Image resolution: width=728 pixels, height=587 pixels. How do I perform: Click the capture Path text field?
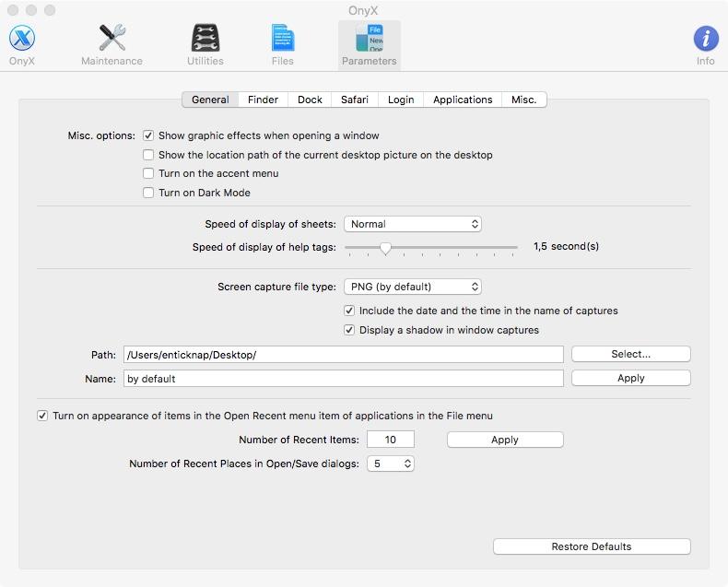[x=344, y=355]
